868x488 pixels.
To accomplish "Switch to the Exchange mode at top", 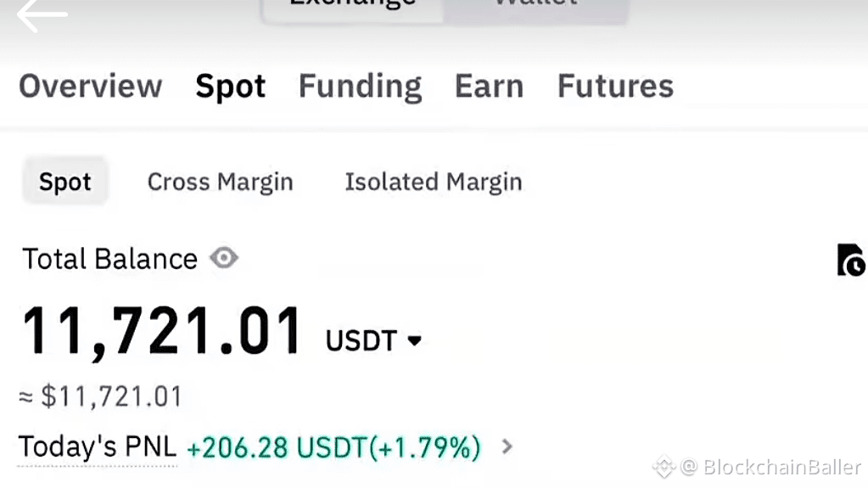I will (x=352, y=7).
